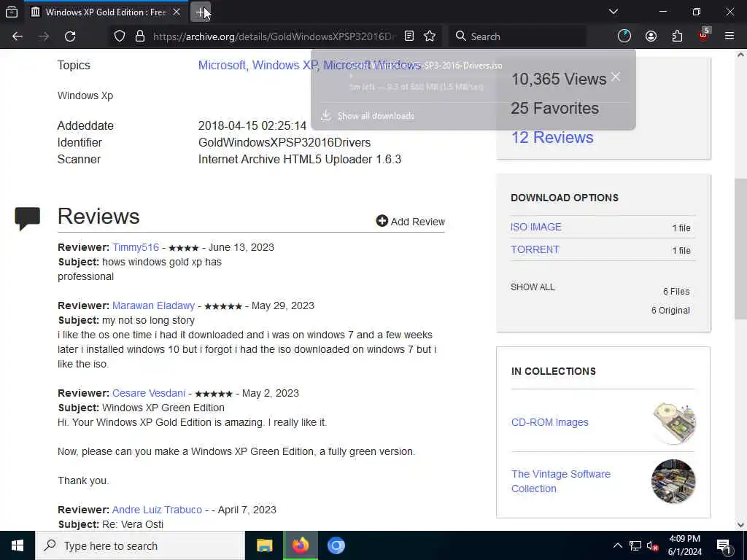Viewport: 747px width, 560px height.
Task: Click the Addeddate value 2018-04-15 02:25:14
Action: (252, 125)
